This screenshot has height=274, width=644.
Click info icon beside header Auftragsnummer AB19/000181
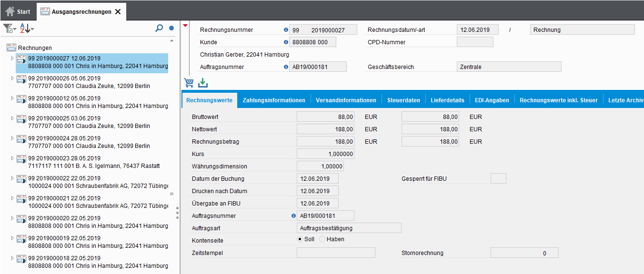[286, 67]
